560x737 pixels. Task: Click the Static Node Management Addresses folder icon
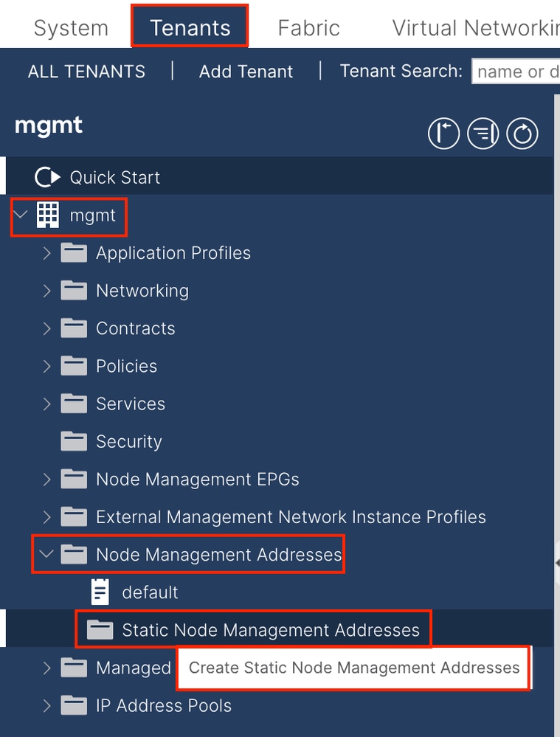coord(100,630)
